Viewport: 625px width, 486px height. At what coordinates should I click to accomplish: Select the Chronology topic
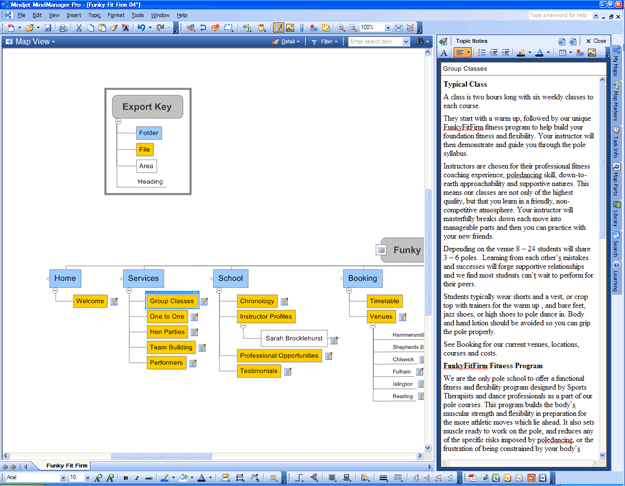[x=257, y=301]
